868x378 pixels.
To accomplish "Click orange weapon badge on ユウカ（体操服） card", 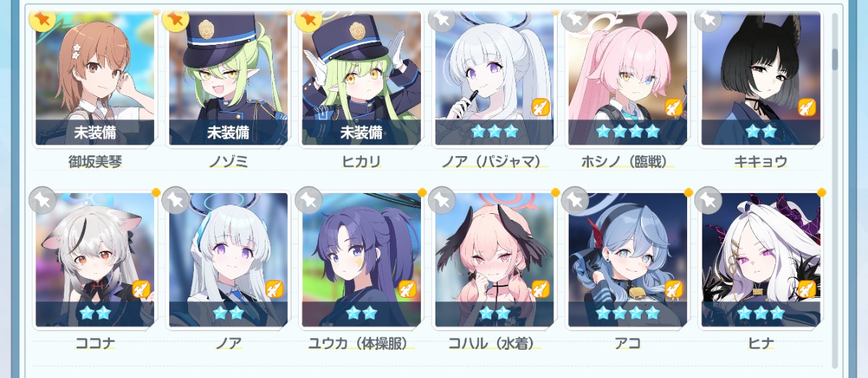I will pos(407,289).
